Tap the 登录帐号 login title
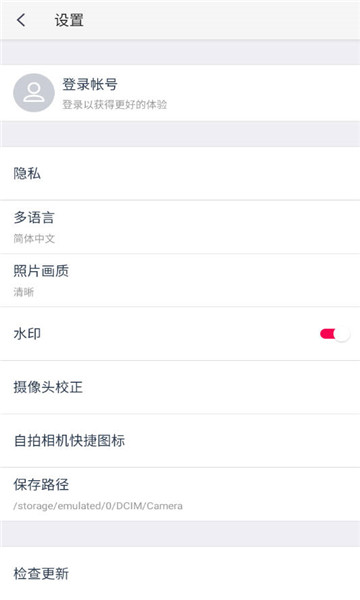Screen dimensions: 360x600 90,84
